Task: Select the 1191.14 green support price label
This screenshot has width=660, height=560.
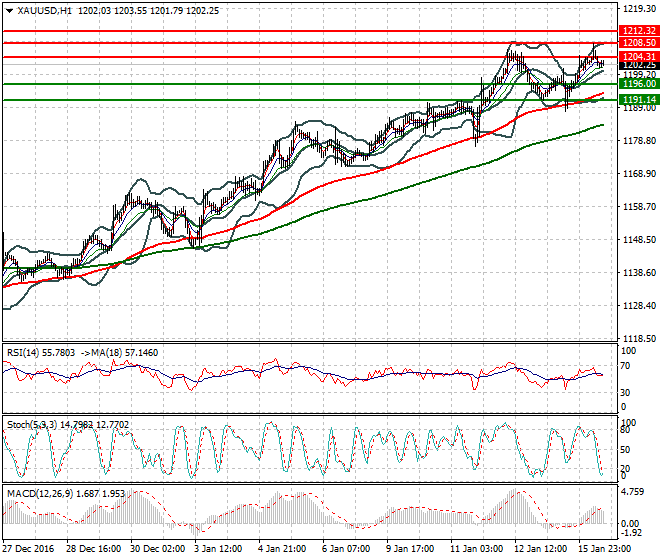Action: 639,100
